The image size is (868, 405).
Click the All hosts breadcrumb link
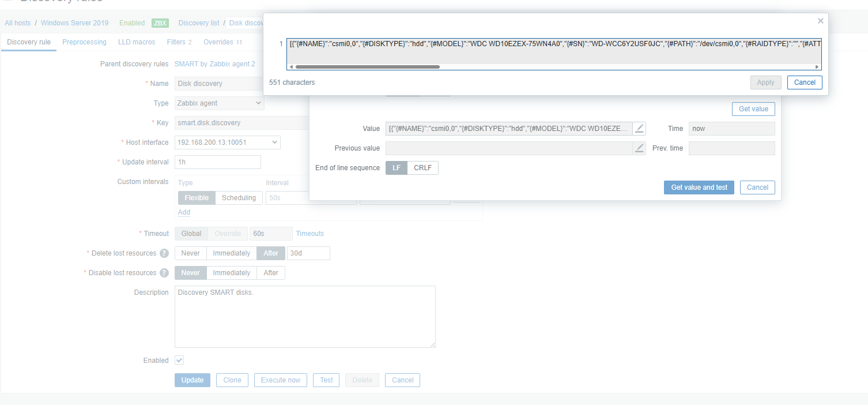(18, 23)
